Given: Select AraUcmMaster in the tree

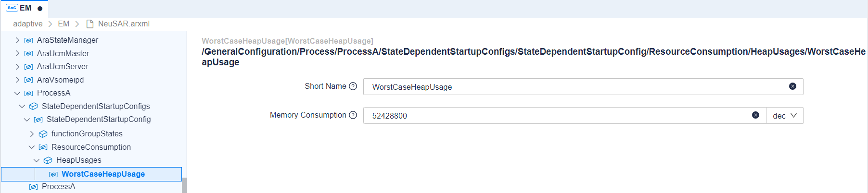Looking at the screenshot, I should tap(63, 54).
